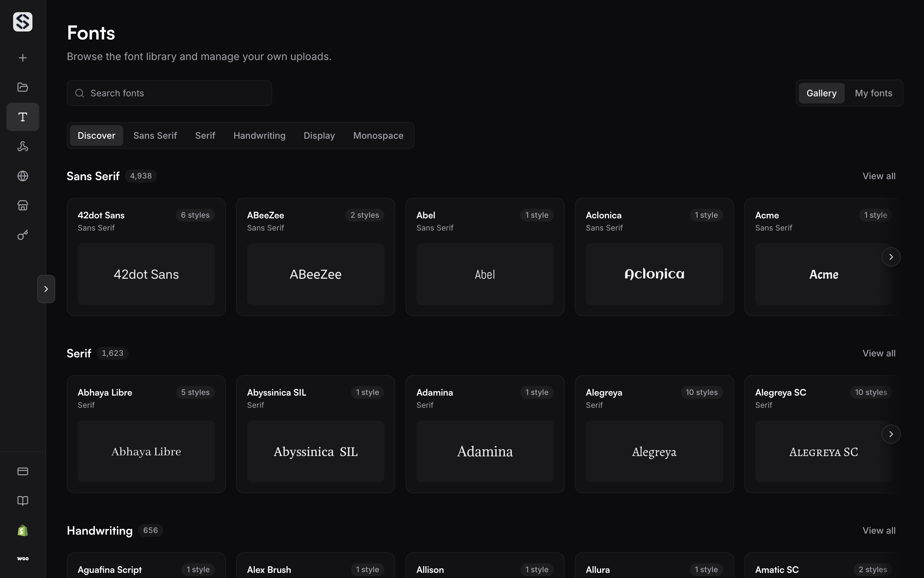Image resolution: width=924 pixels, height=578 pixels.
Task: Click View all for Serif section
Action: tap(879, 354)
